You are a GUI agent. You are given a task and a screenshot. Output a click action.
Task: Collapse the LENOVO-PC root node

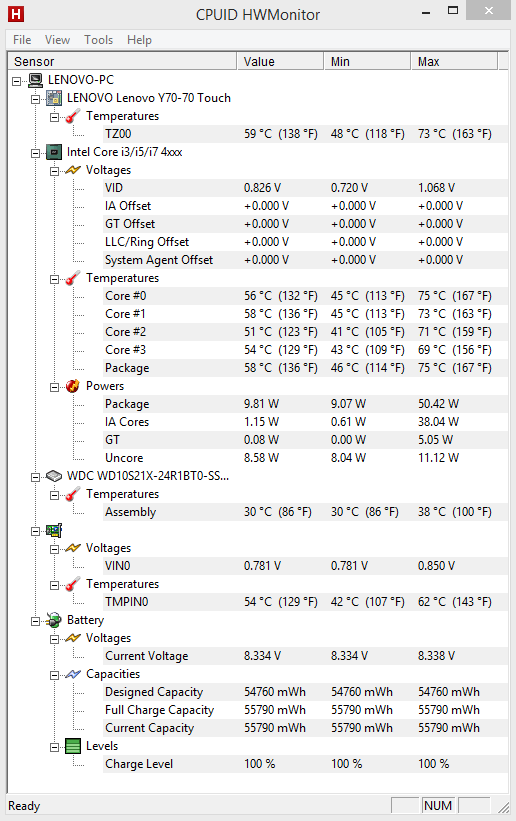[x=17, y=81]
